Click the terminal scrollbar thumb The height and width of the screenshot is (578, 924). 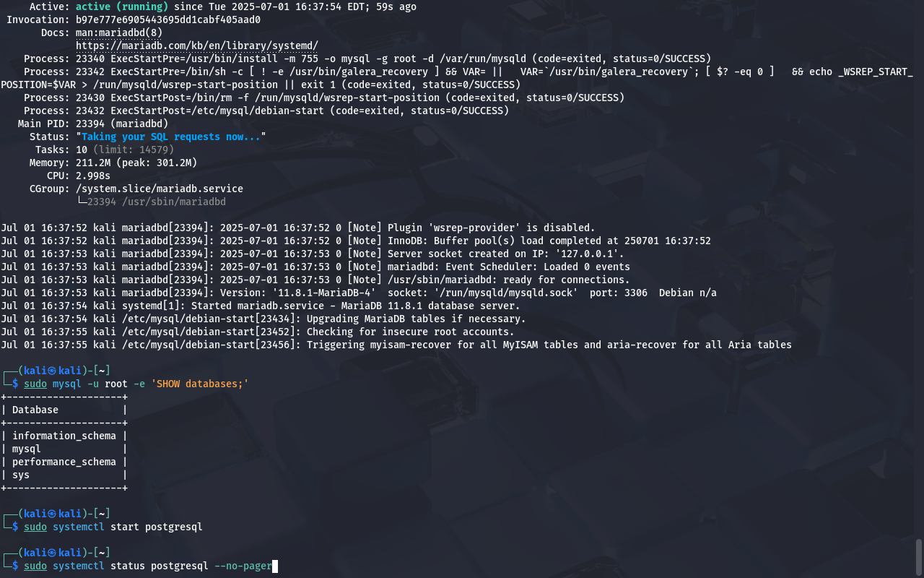(919, 556)
